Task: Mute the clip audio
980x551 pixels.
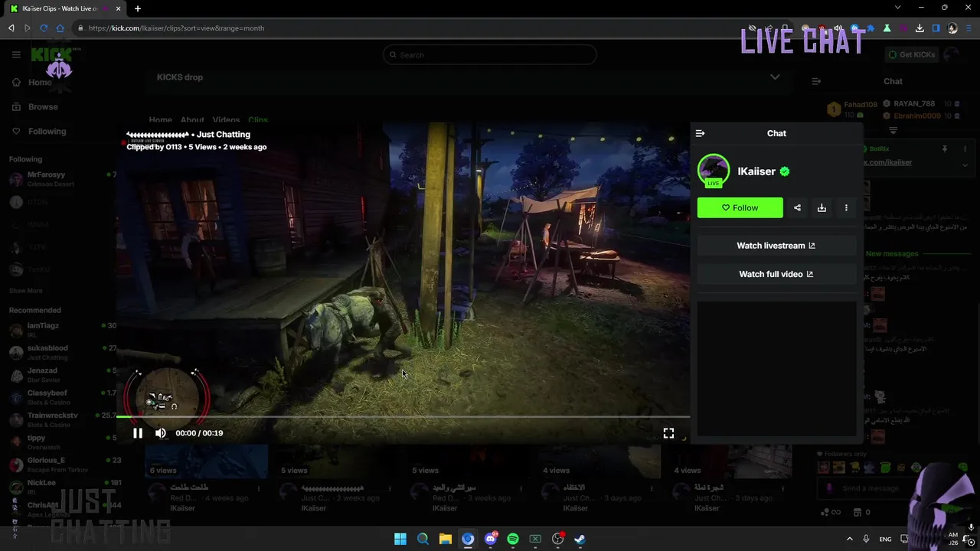Action: click(161, 433)
